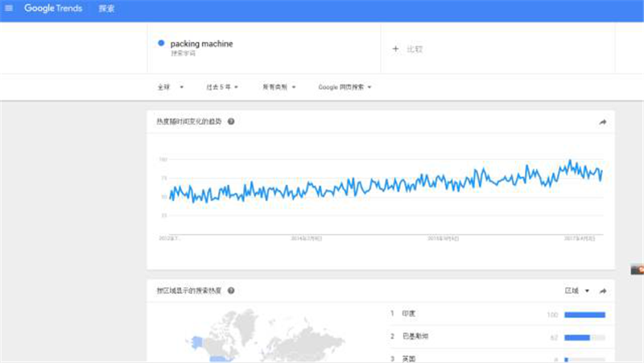Open the hamburger main menu

pyautogui.click(x=10, y=8)
